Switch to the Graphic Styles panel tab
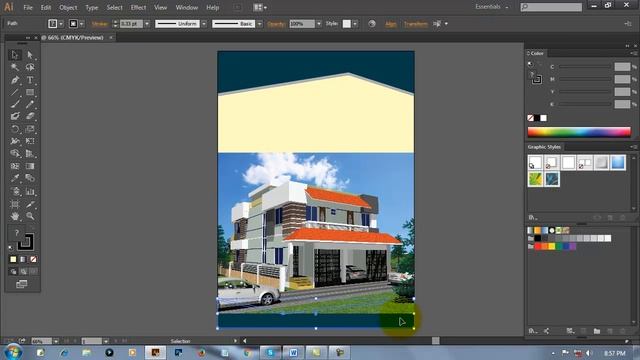The width and height of the screenshot is (640, 360). pyautogui.click(x=544, y=147)
